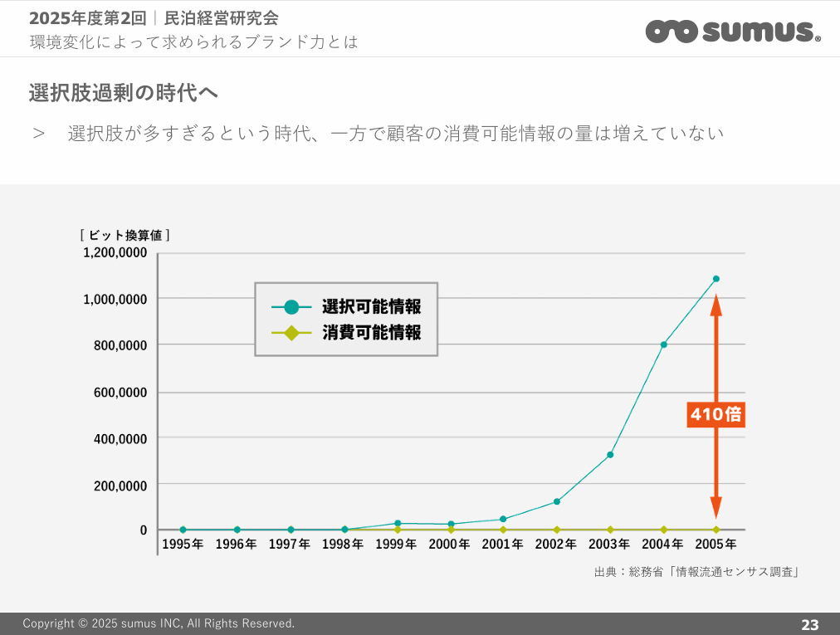
Task: Select the teal data point for 2004年
Action: tap(663, 344)
